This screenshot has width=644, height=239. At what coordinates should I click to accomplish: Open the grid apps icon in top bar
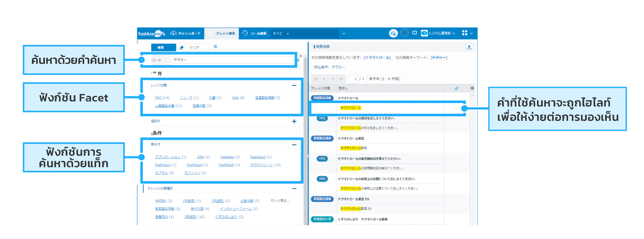pos(465,33)
